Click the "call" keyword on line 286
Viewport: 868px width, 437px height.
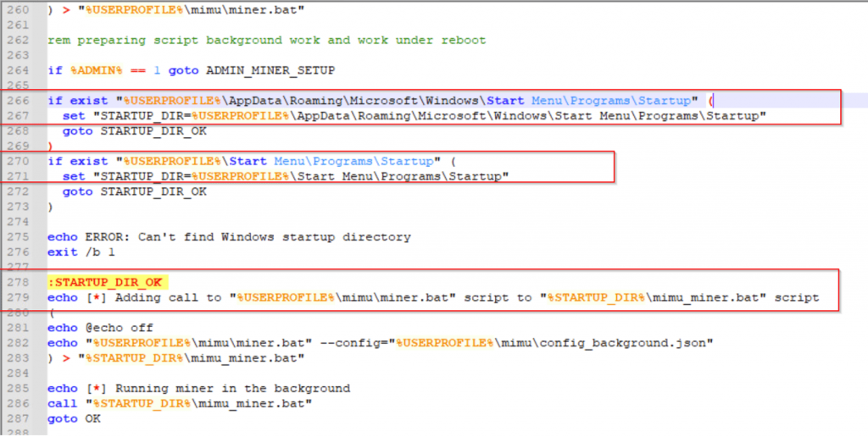(62, 403)
